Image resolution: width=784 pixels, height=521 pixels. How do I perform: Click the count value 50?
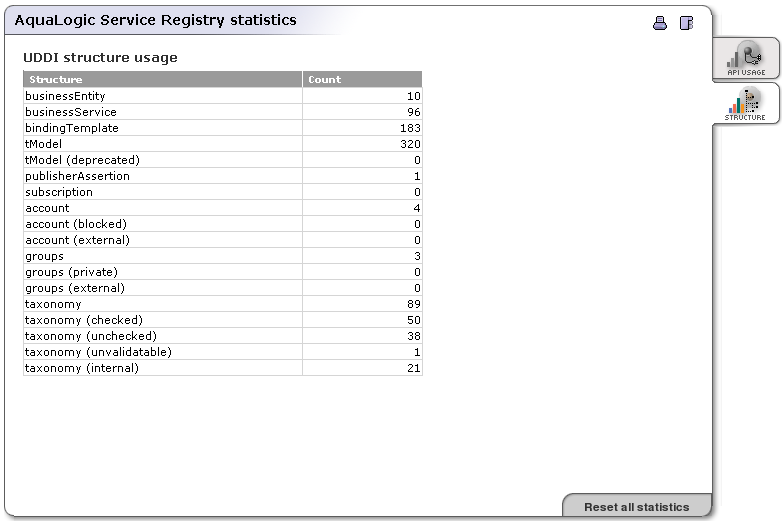pyautogui.click(x=414, y=320)
